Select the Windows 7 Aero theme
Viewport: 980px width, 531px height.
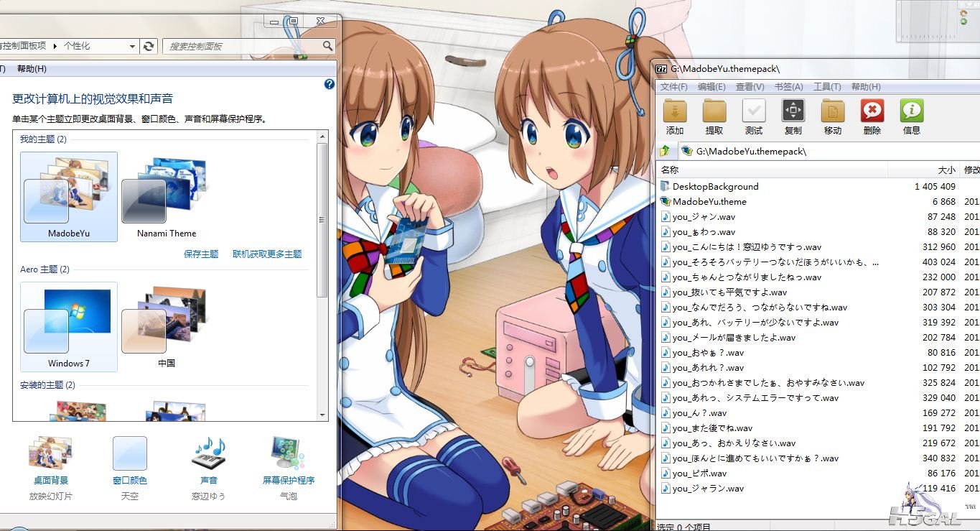tap(69, 327)
